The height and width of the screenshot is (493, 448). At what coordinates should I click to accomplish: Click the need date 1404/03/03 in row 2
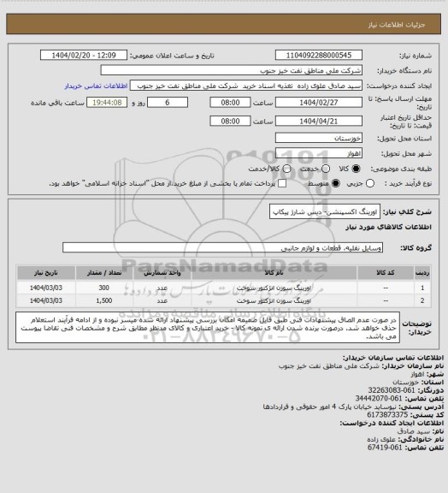46,301
